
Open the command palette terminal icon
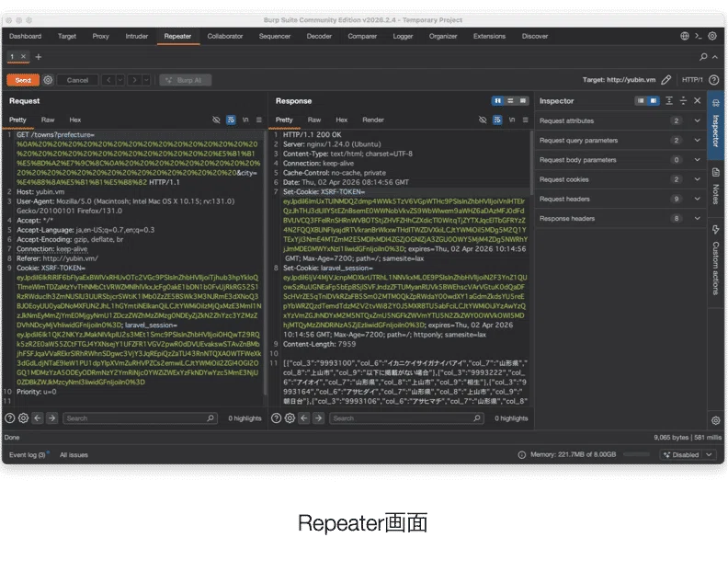point(699,36)
